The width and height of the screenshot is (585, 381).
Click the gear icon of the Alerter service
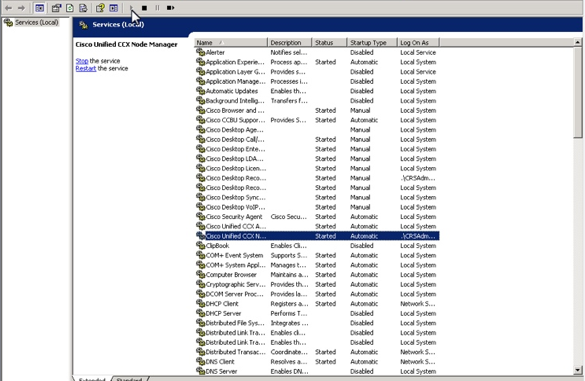(x=200, y=52)
